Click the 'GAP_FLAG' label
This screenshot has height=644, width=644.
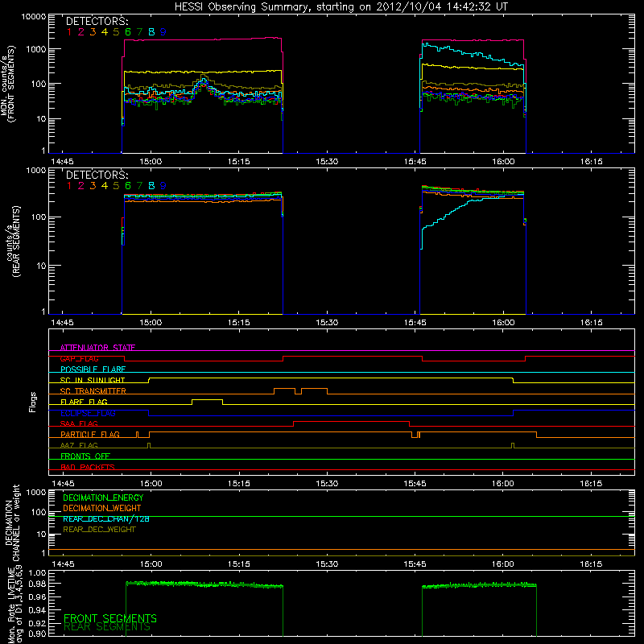[79, 358]
